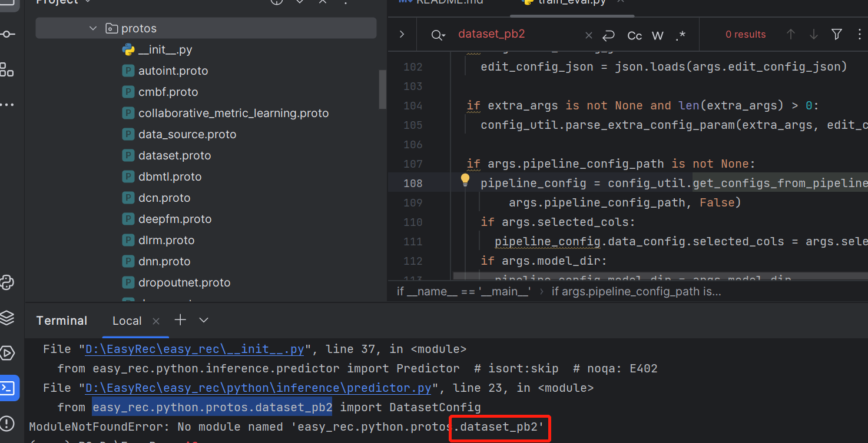Toggle Match Case (Cc) in search
Viewport: 868px width, 443px height.
click(634, 36)
